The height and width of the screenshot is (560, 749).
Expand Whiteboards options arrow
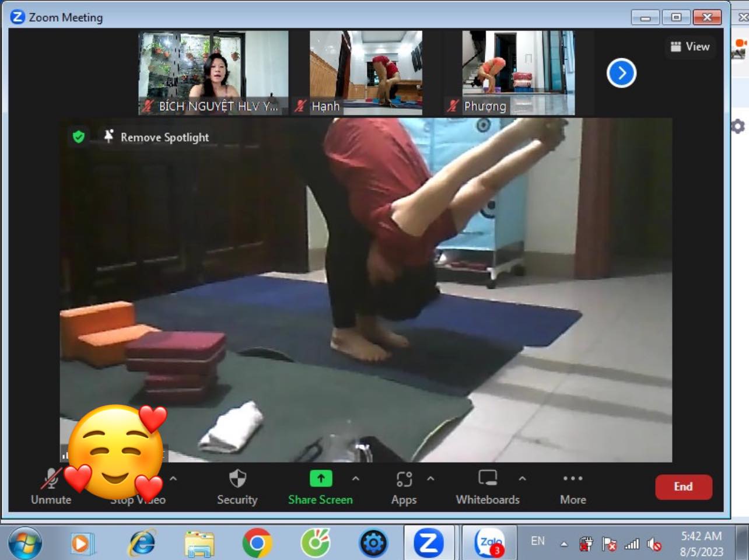coord(522,479)
